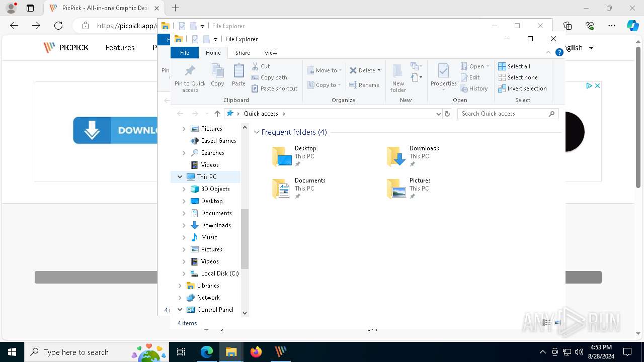
Task: Click the Up directory arrow in navigation bar
Action: (x=217, y=114)
